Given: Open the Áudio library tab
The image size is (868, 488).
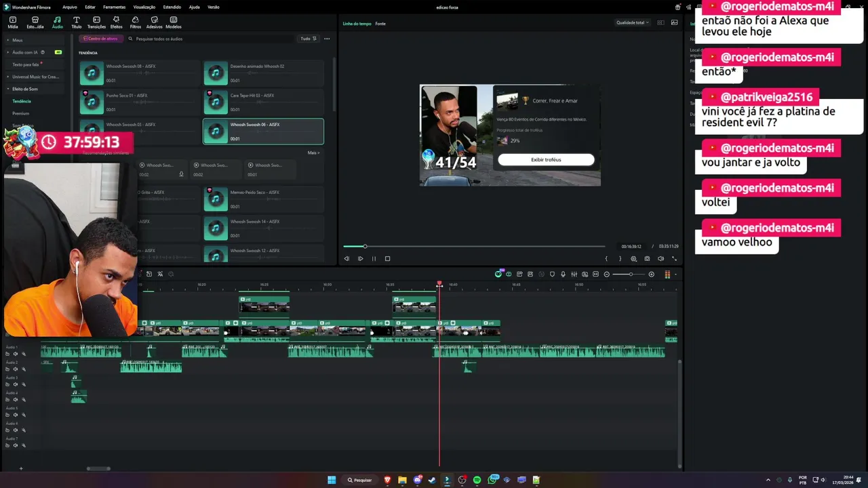Looking at the screenshot, I should [57, 22].
